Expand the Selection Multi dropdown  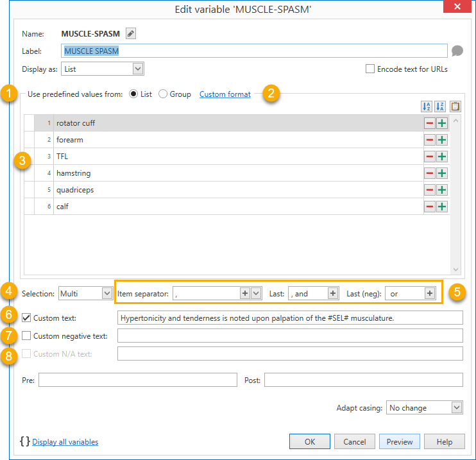pos(106,293)
